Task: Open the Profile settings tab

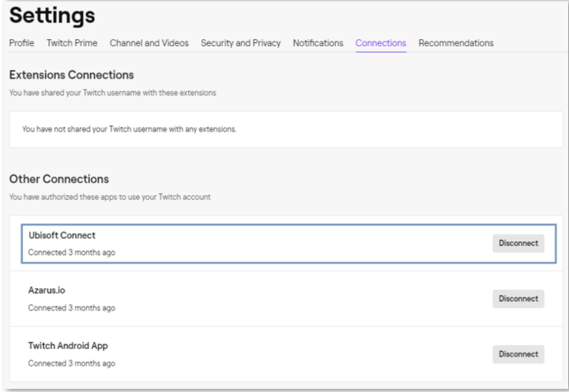Action: tap(21, 43)
